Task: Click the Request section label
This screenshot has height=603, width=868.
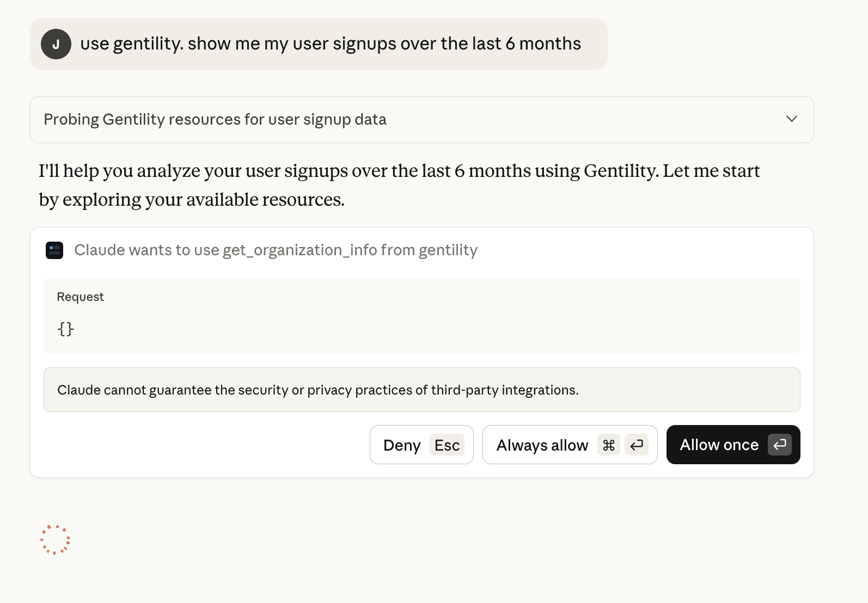Action: (x=80, y=297)
